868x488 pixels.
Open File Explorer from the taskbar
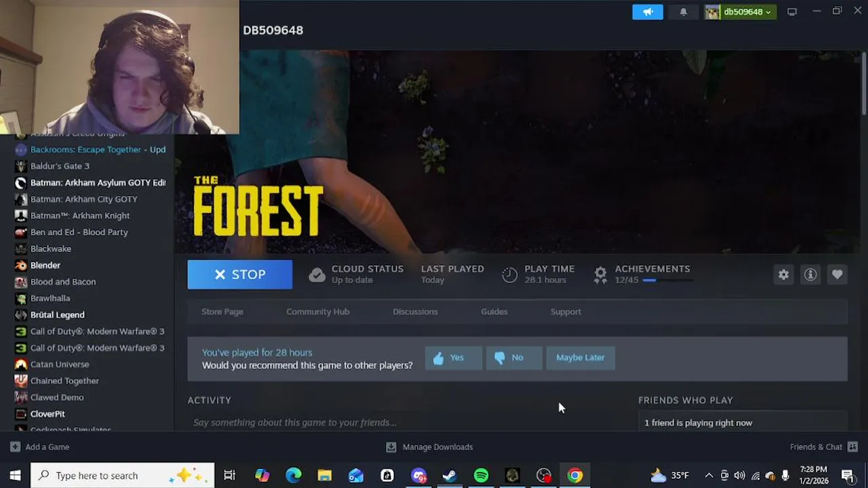(x=325, y=475)
